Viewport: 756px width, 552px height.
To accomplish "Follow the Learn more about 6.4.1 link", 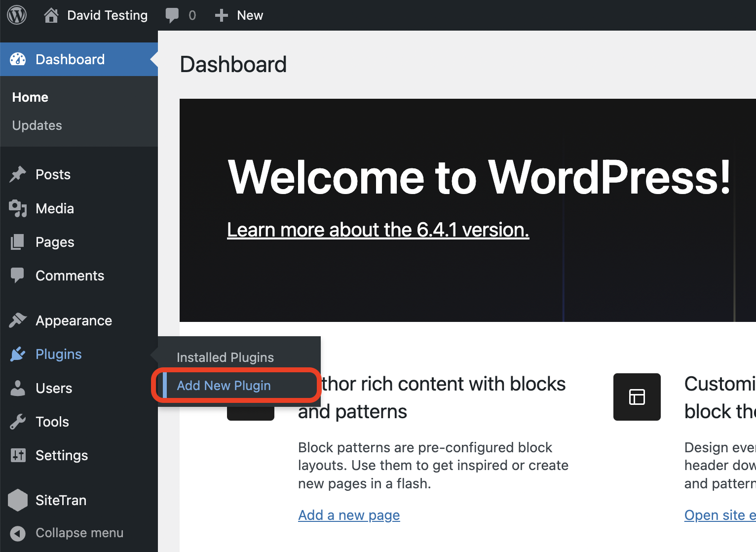I will [x=378, y=230].
